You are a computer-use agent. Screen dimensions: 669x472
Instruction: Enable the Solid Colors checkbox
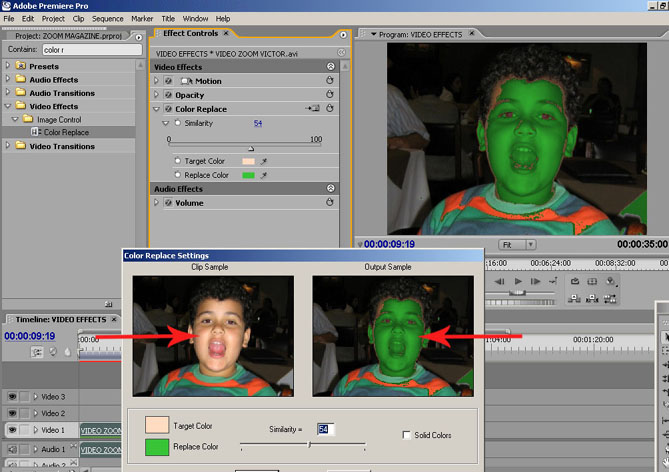[x=406, y=435]
